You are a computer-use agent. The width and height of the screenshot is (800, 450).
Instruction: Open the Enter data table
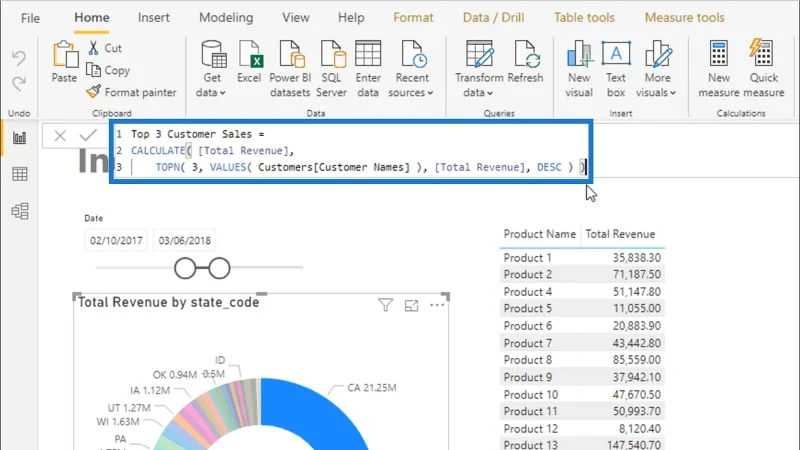pos(368,69)
